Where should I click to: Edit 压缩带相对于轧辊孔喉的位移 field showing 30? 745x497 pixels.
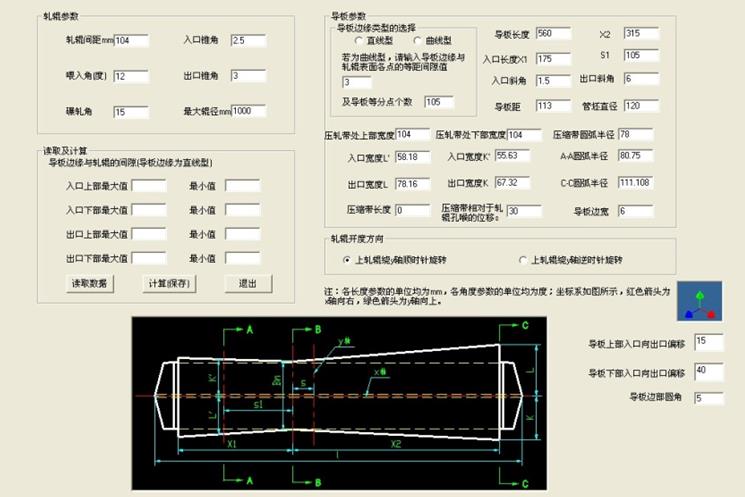coord(524,211)
